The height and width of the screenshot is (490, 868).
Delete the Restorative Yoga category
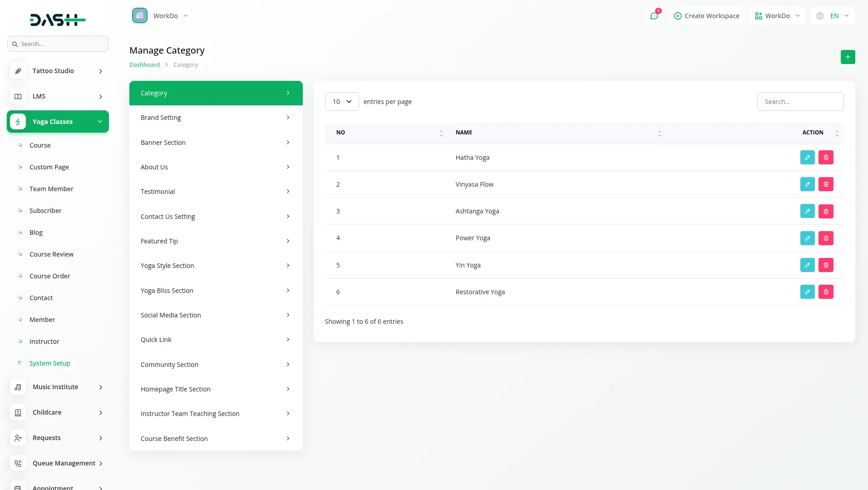(826, 292)
